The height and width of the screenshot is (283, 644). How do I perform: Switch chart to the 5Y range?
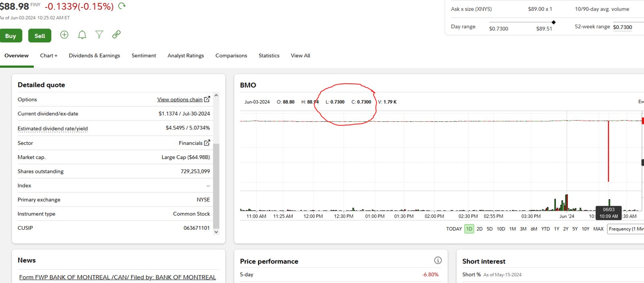pos(575,229)
